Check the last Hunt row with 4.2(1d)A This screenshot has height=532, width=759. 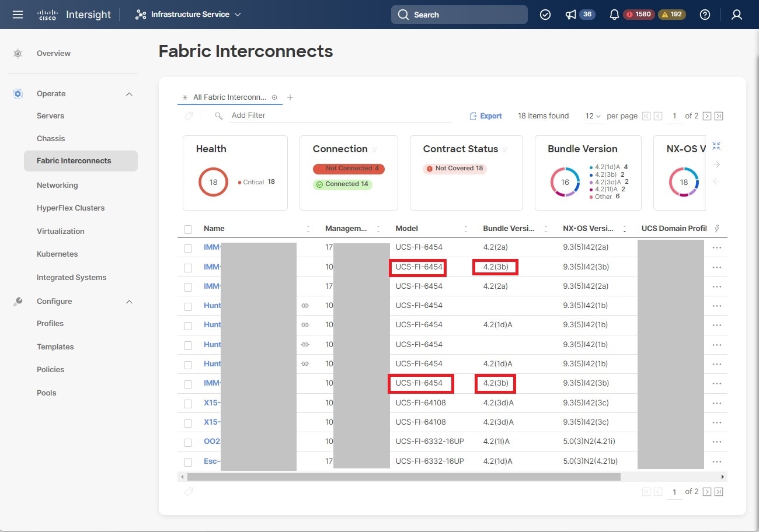coord(188,365)
